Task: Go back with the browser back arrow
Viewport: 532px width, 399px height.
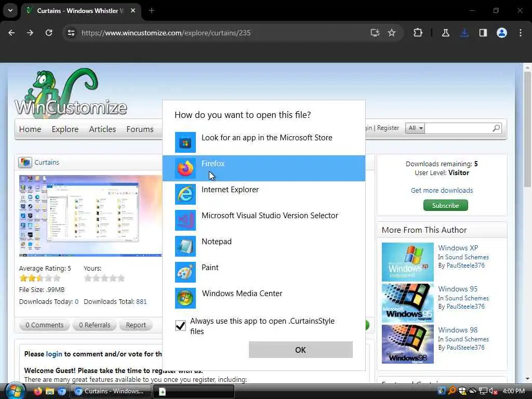Action: click(11, 33)
